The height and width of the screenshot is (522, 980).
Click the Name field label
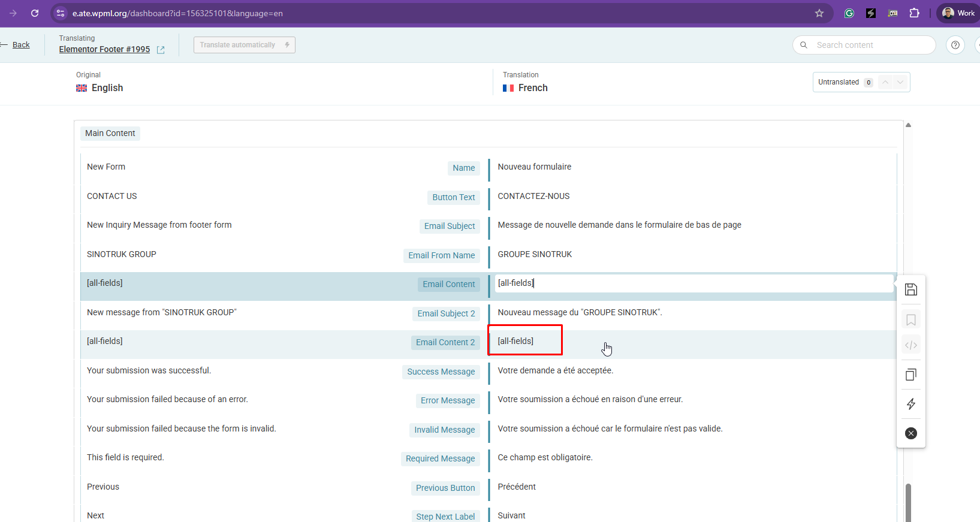coord(464,168)
